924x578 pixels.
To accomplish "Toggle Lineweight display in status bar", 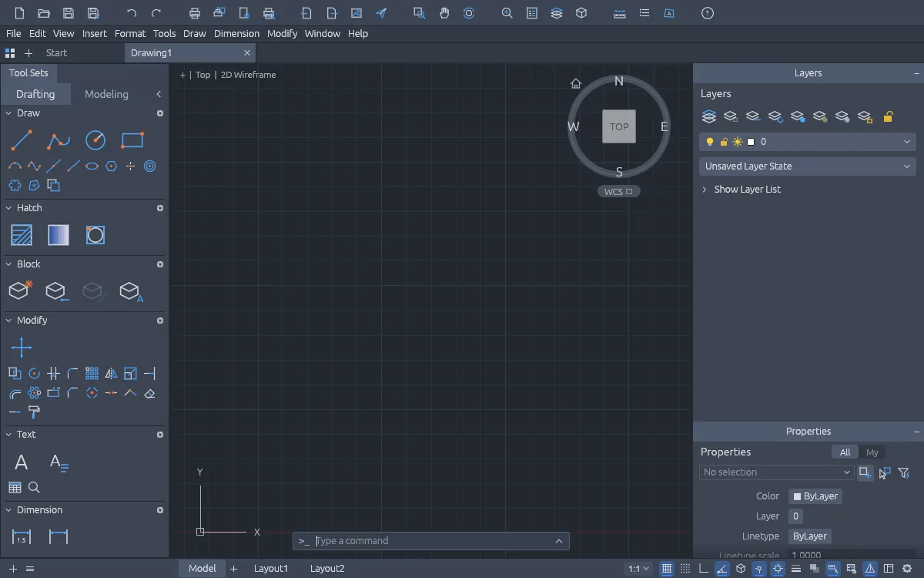I will click(796, 569).
